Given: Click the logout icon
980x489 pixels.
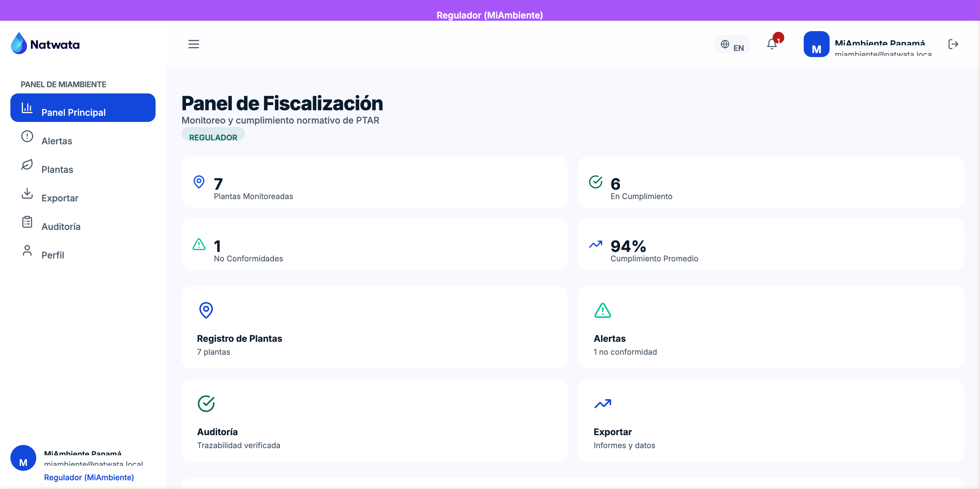Looking at the screenshot, I should point(953,44).
